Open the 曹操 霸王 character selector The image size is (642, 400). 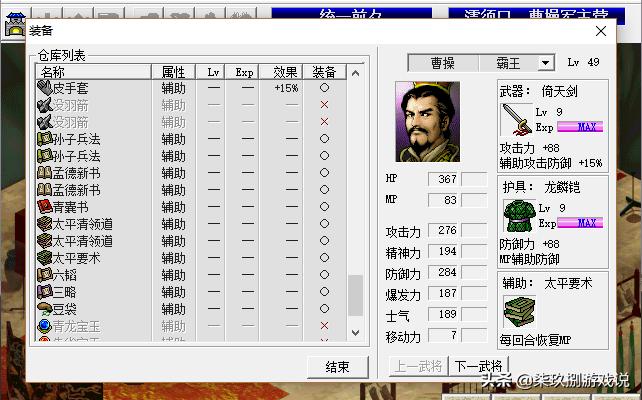tap(481, 63)
